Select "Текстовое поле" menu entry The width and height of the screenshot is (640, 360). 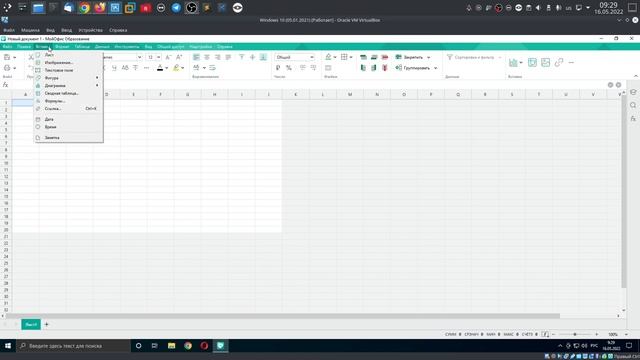click(59, 70)
